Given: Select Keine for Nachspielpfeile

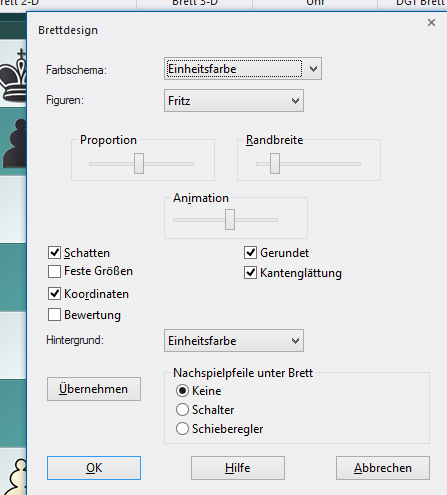Looking at the screenshot, I should pos(182,391).
